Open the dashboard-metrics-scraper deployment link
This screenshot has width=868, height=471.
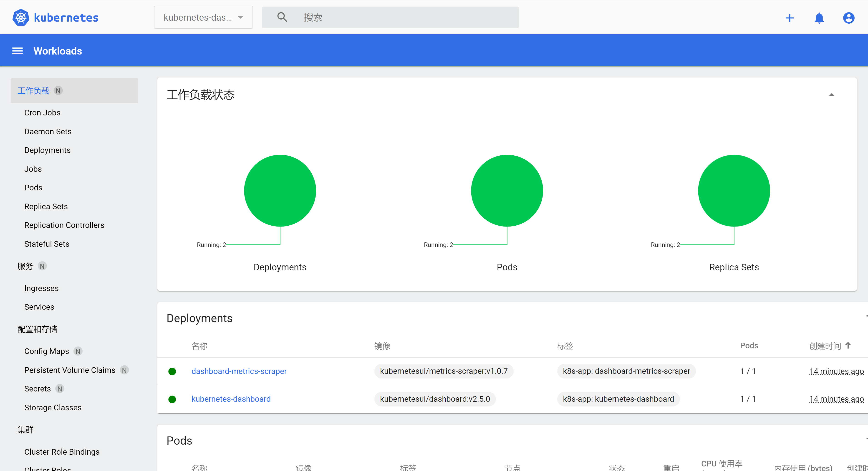tap(239, 371)
